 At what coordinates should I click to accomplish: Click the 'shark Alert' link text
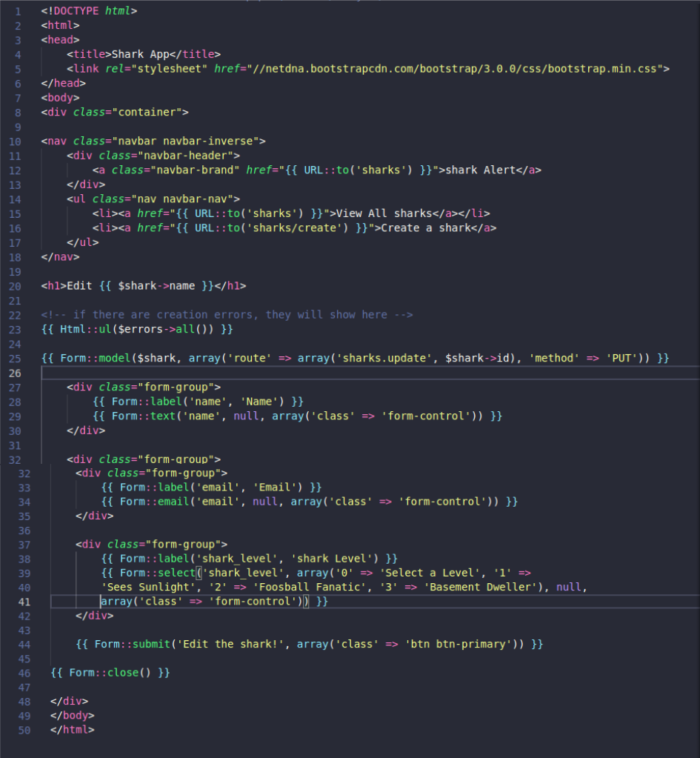[480, 170]
